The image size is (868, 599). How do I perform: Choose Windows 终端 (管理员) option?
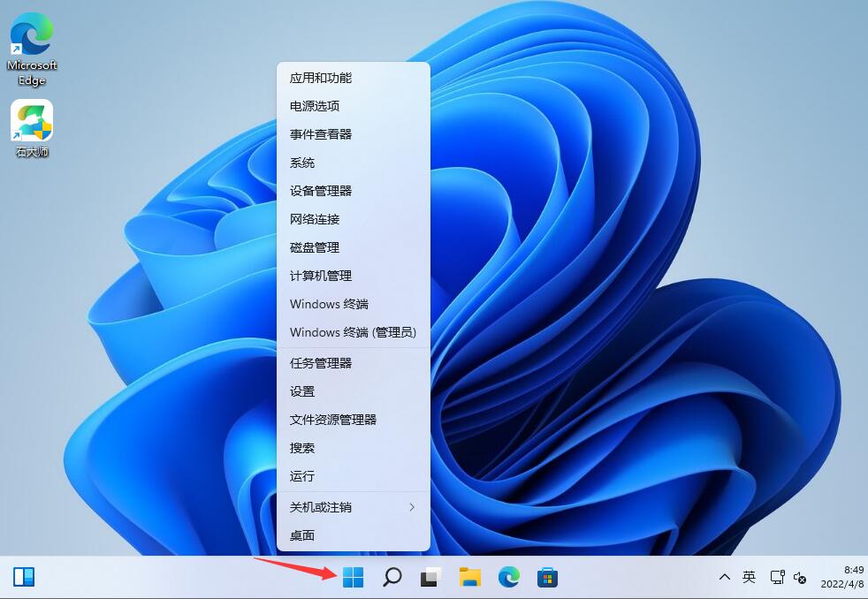pos(353,332)
